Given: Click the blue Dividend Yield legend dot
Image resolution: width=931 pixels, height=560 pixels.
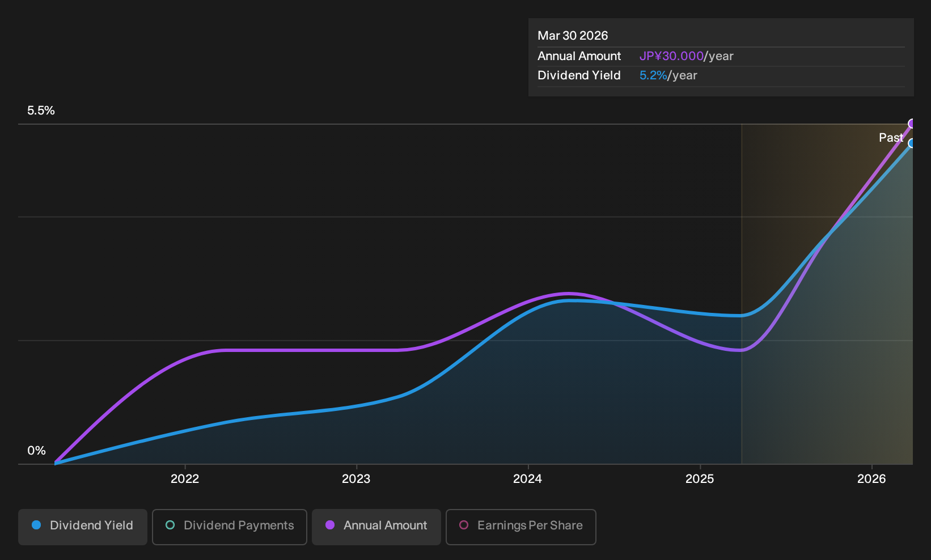Looking at the screenshot, I should [36, 525].
